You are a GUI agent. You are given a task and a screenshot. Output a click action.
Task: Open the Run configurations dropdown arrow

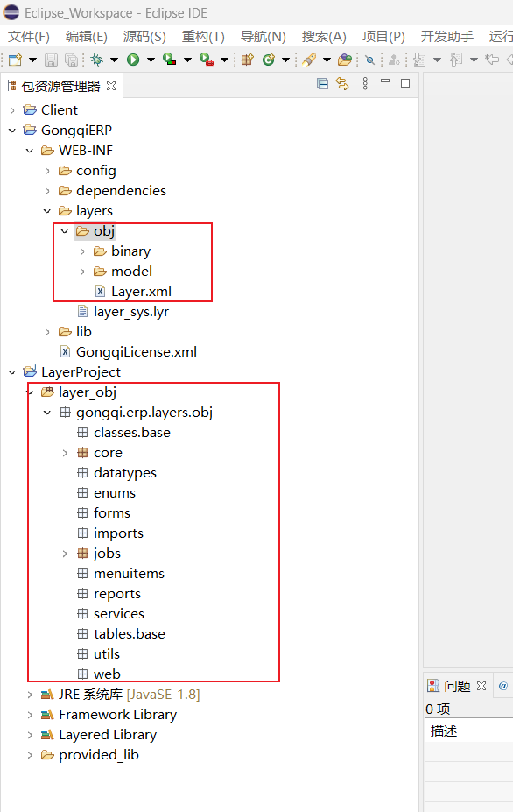(x=151, y=60)
